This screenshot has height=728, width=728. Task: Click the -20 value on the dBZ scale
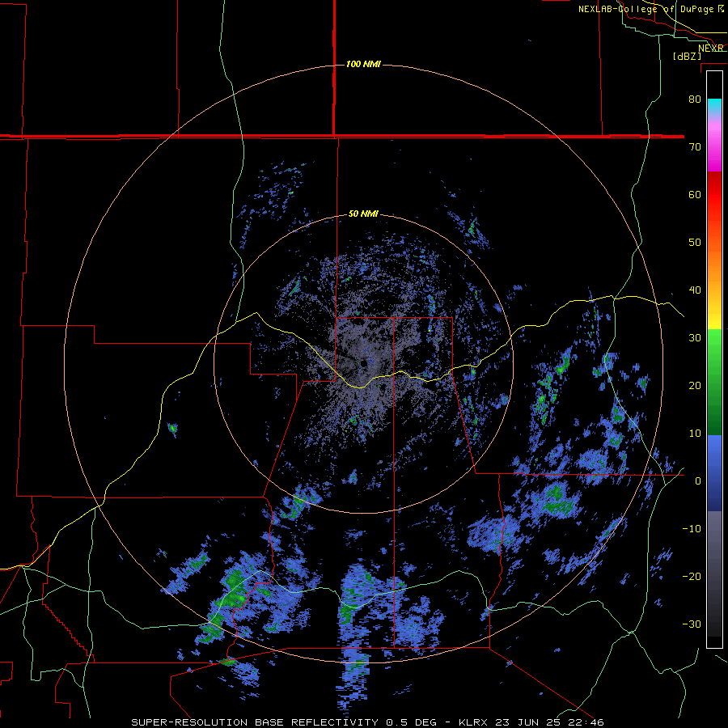click(x=692, y=576)
